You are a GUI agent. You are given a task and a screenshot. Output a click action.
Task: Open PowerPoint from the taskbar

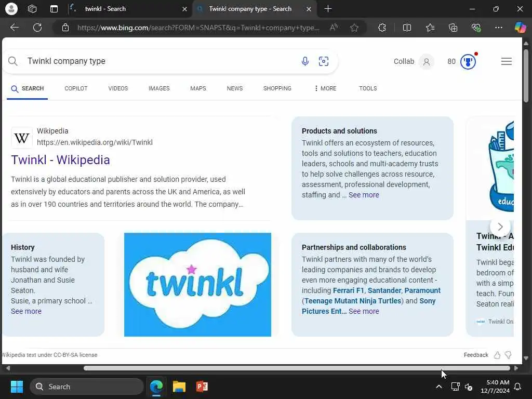point(202,387)
